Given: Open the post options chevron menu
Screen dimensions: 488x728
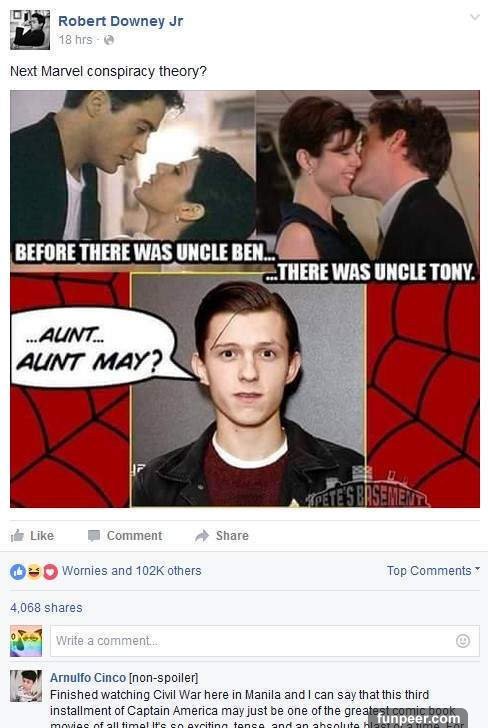Looking at the screenshot, I should tap(475, 17).
